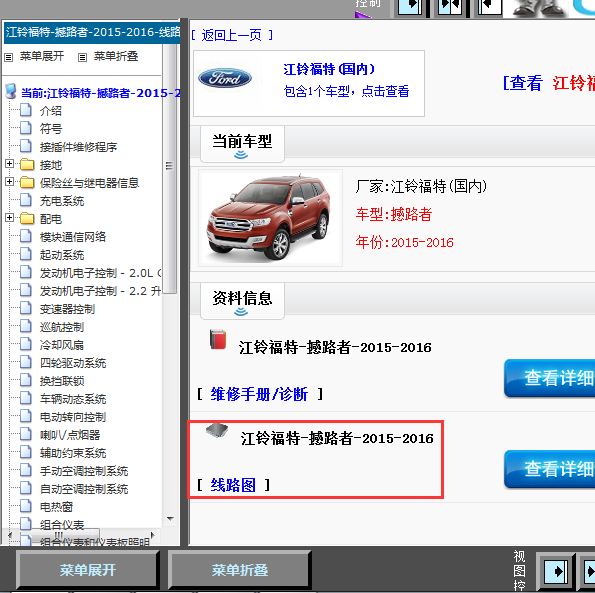Click the computer icon at tree root
Image resolution: width=595 pixels, height=593 pixels.
[x=11, y=91]
